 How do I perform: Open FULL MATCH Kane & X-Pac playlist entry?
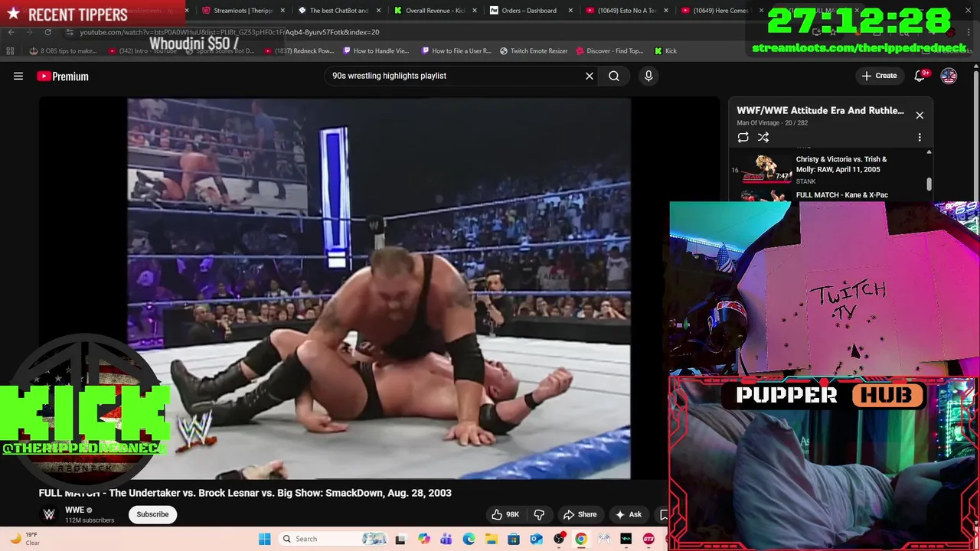click(842, 195)
